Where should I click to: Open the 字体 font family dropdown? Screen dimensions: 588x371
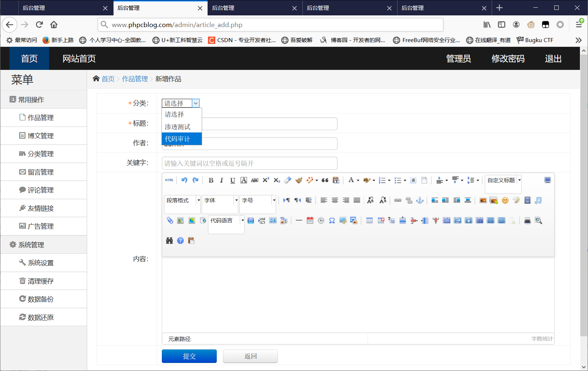[220, 200]
